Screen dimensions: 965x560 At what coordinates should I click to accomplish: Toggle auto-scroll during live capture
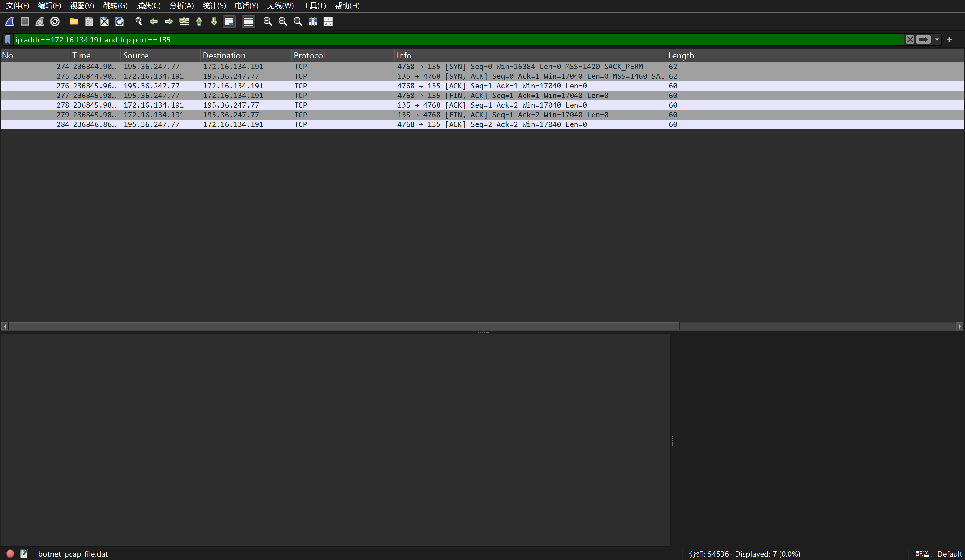[229, 21]
